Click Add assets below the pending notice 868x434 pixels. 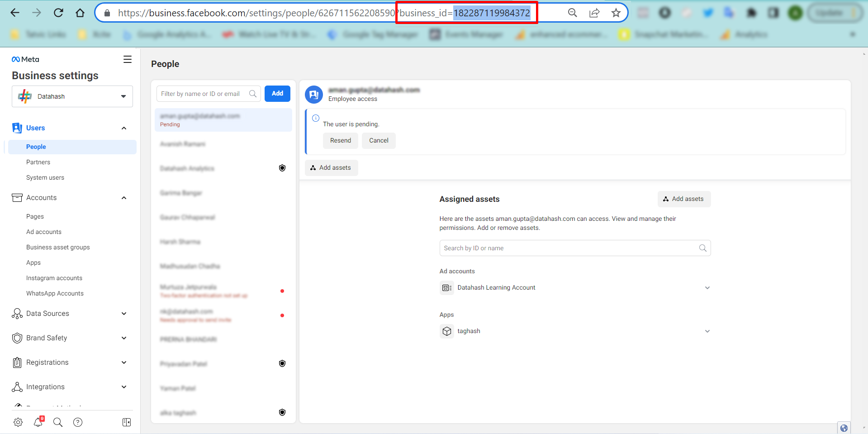coord(331,168)
